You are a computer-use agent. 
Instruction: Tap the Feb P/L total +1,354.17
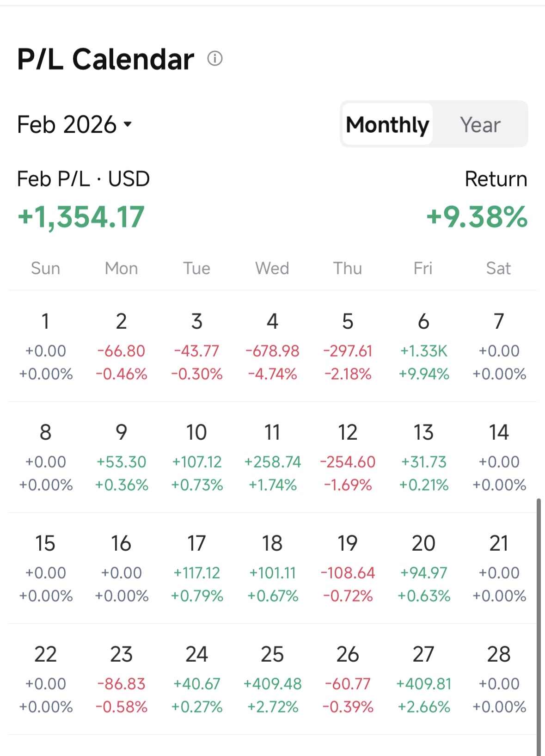tap(81, 217)
